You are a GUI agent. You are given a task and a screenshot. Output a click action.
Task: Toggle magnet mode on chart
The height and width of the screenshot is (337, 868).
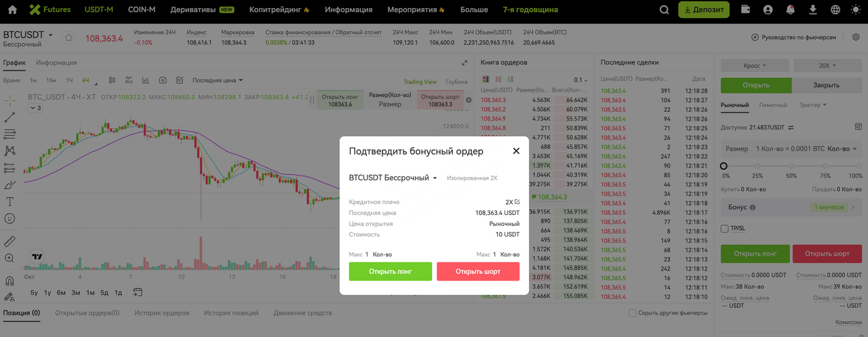pos(9,281)
